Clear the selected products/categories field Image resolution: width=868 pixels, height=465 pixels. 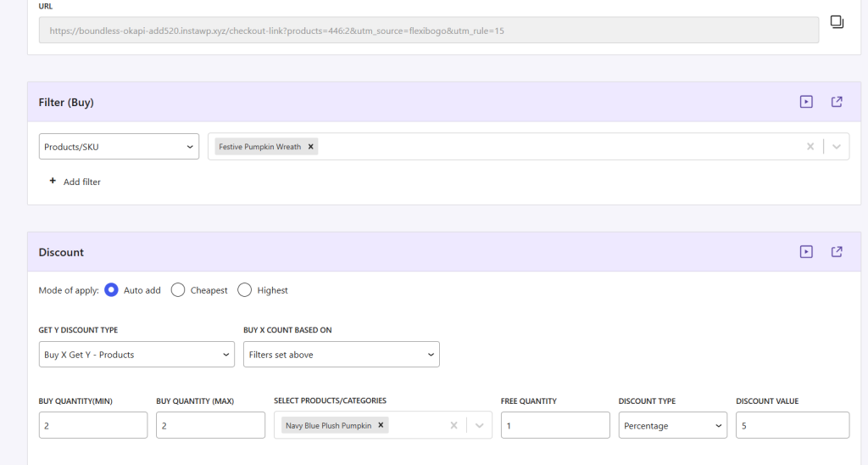454,426
